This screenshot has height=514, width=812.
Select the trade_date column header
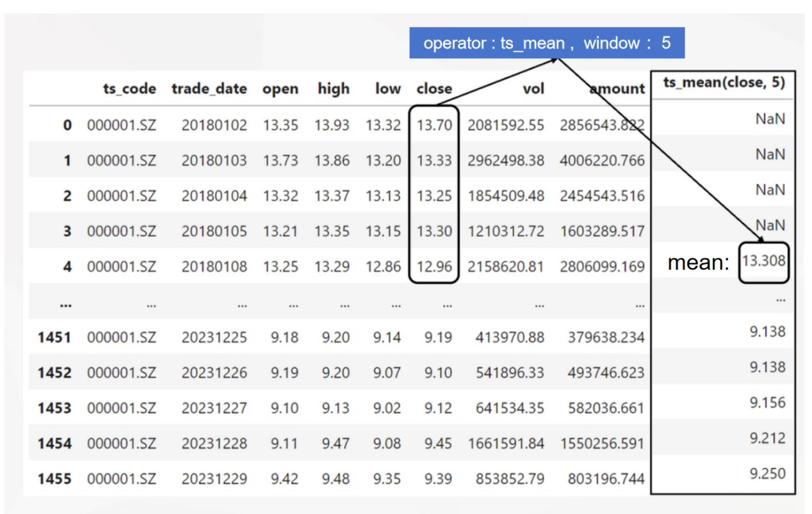209,89
